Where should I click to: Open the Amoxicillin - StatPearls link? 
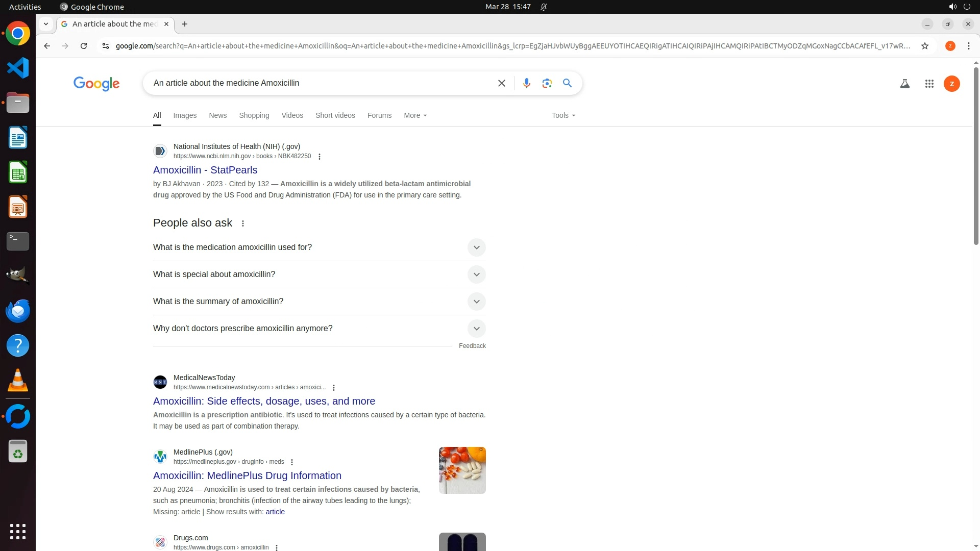205,170
